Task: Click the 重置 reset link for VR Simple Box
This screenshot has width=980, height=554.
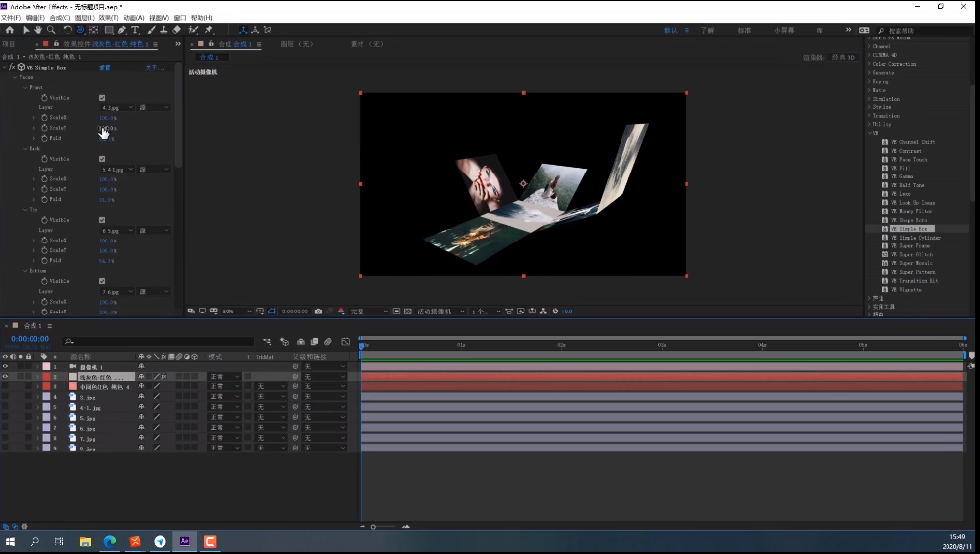Action: 104,67
